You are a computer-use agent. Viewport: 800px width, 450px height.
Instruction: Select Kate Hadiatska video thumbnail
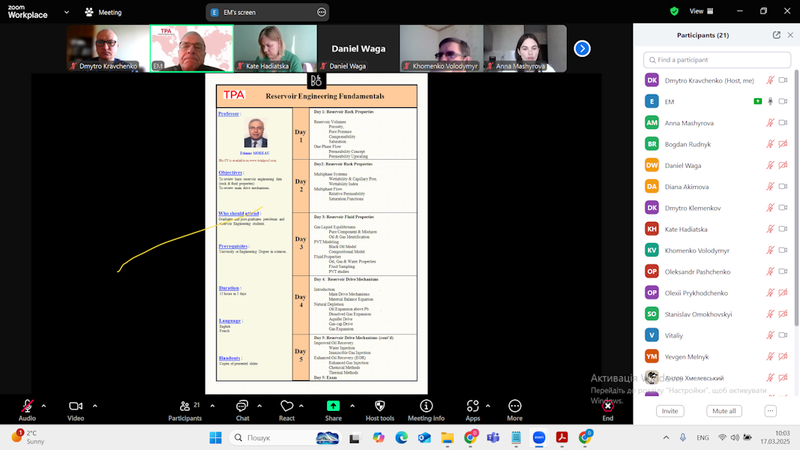tap(276, 48)
